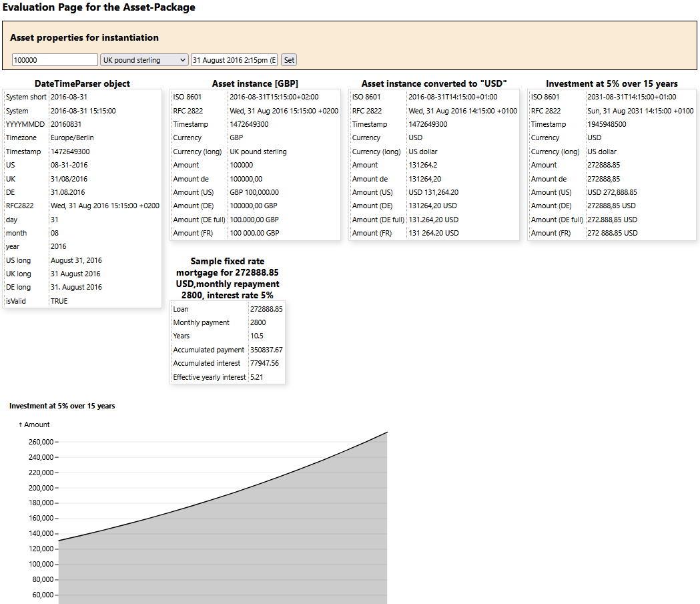Select the Accumulated payment value 350837.67

tap(266, 350)
